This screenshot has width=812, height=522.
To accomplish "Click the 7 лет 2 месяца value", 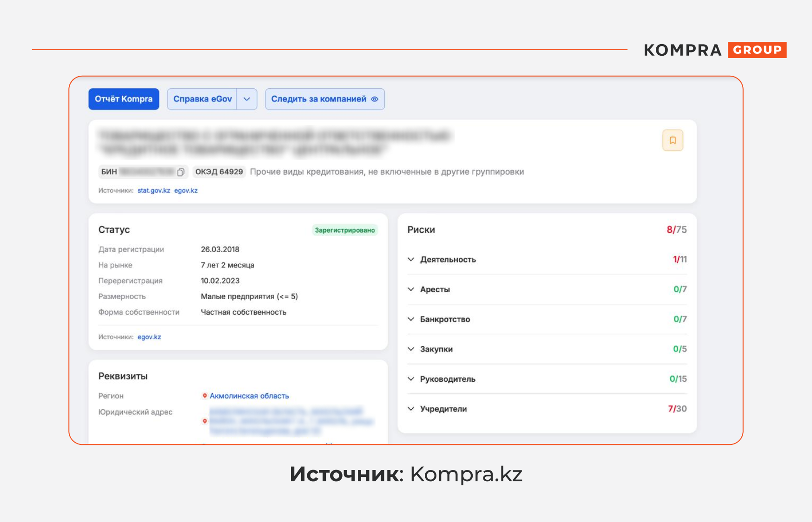I will click(x=227, y=265).
